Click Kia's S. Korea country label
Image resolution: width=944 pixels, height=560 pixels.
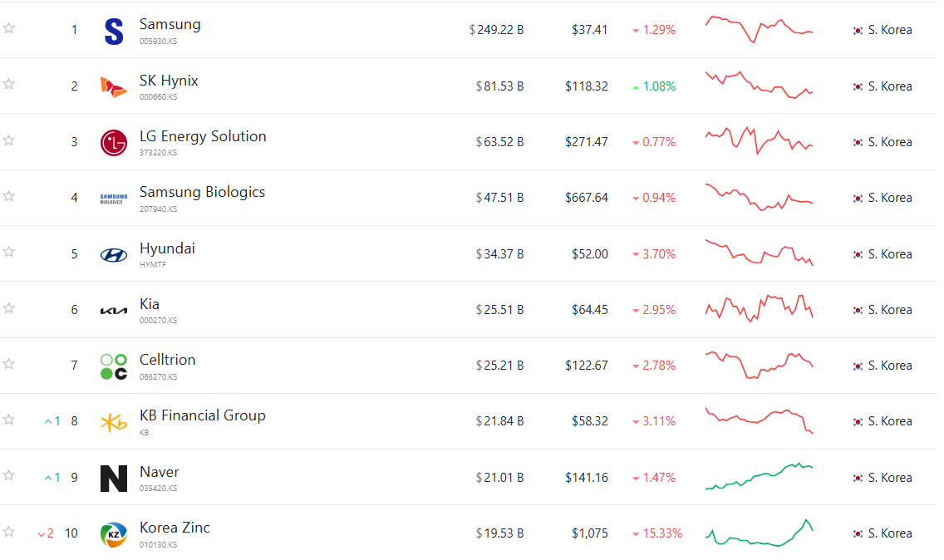point(890,310)
